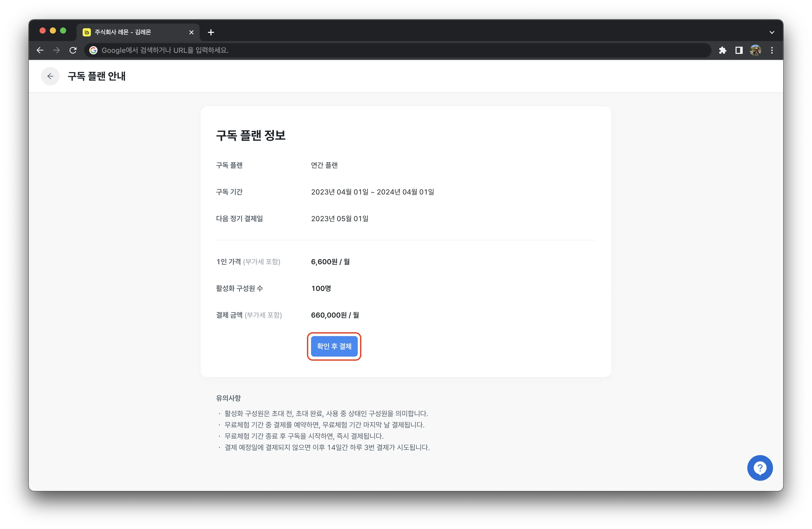Click the 활성화 구성원 수 label
The image size is (812, 529).
tap(239, 288)
